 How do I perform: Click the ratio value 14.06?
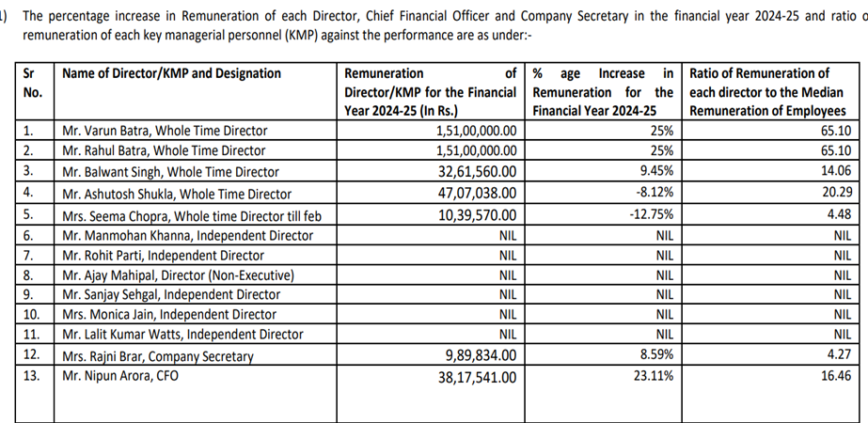[835, 172]
